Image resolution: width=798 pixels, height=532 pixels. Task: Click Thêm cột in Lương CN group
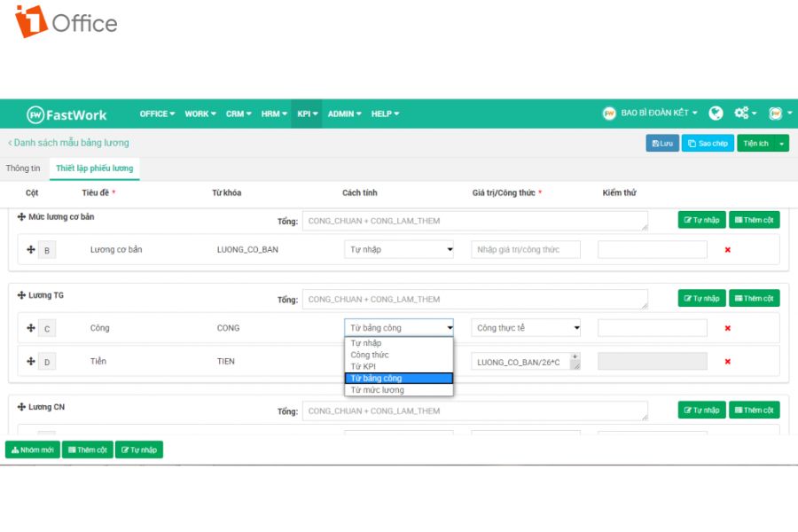(754, 410)
